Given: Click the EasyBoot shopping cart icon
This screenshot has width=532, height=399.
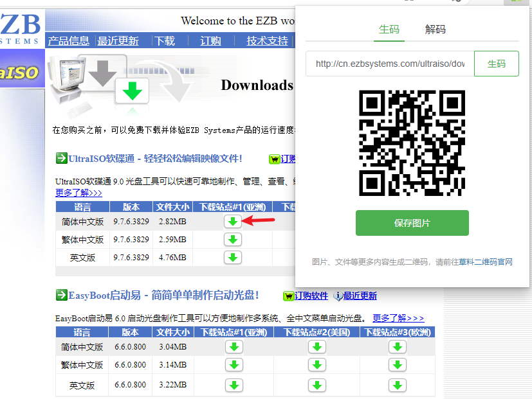Looking at the screenshot, I should (x=288, y=296).
